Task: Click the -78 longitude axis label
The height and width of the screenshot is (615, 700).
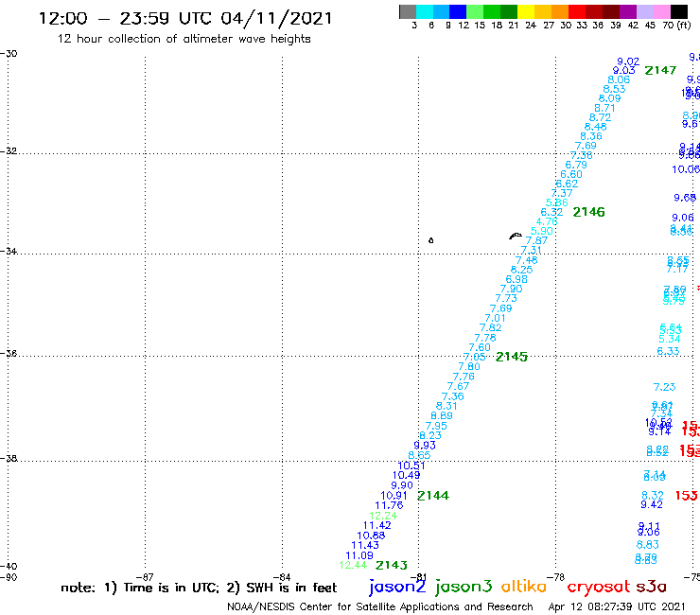Action: coord(556,577)
